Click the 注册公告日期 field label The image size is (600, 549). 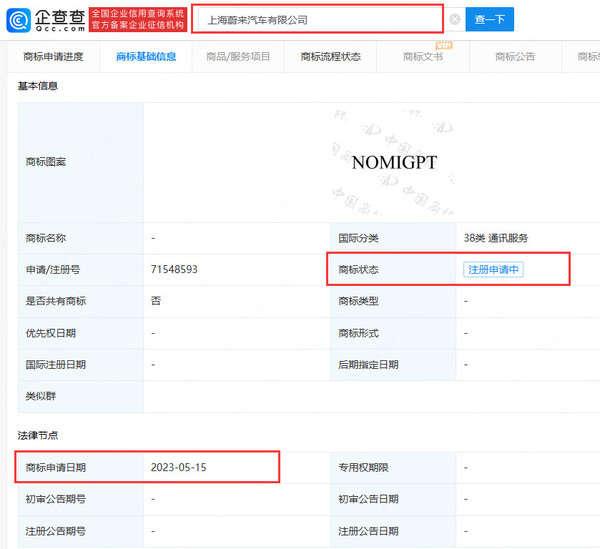368,531
